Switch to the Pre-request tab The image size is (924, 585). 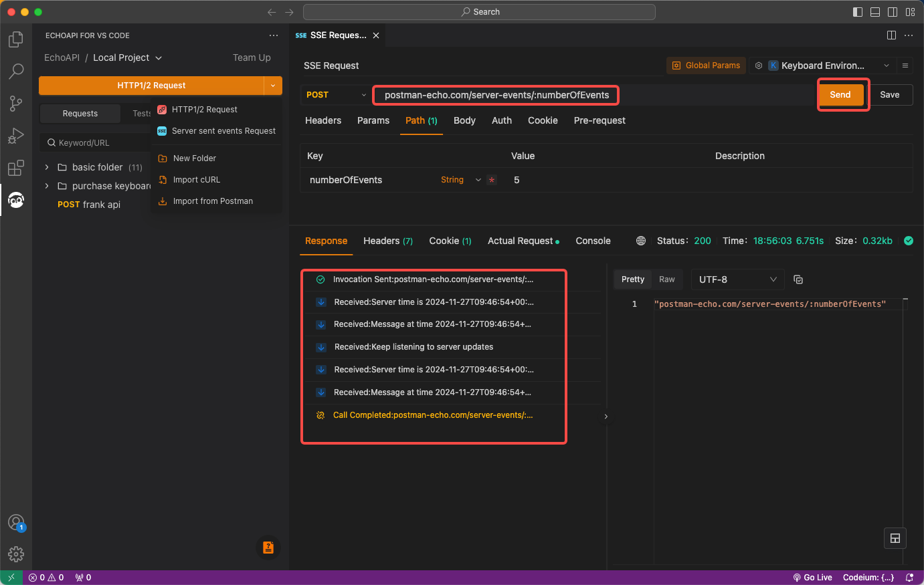coord(599,120)
